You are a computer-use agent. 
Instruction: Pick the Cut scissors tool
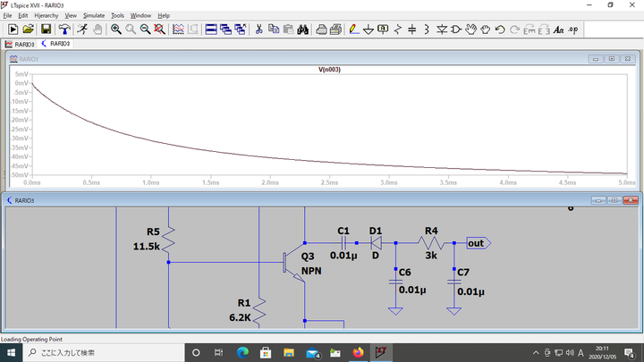[258, 29]
